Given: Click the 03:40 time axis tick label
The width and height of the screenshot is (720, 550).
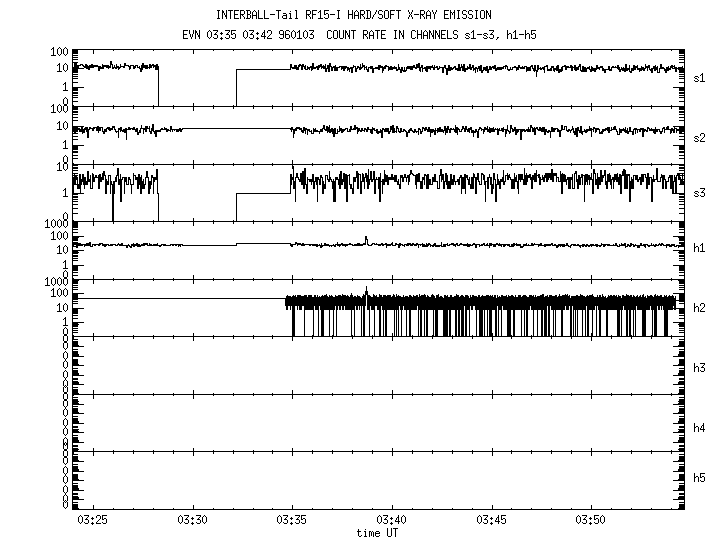Looking at the screenshot, I should click(392, 520).
